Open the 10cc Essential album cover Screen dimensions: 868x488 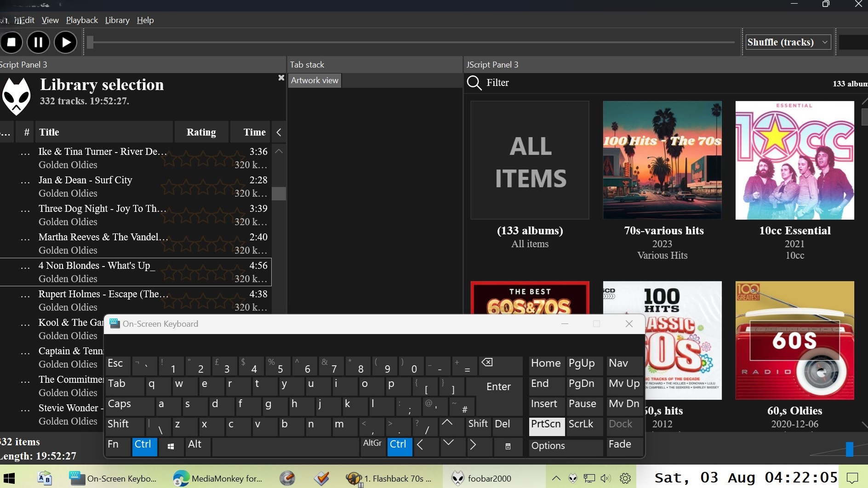tap(795, 160)
